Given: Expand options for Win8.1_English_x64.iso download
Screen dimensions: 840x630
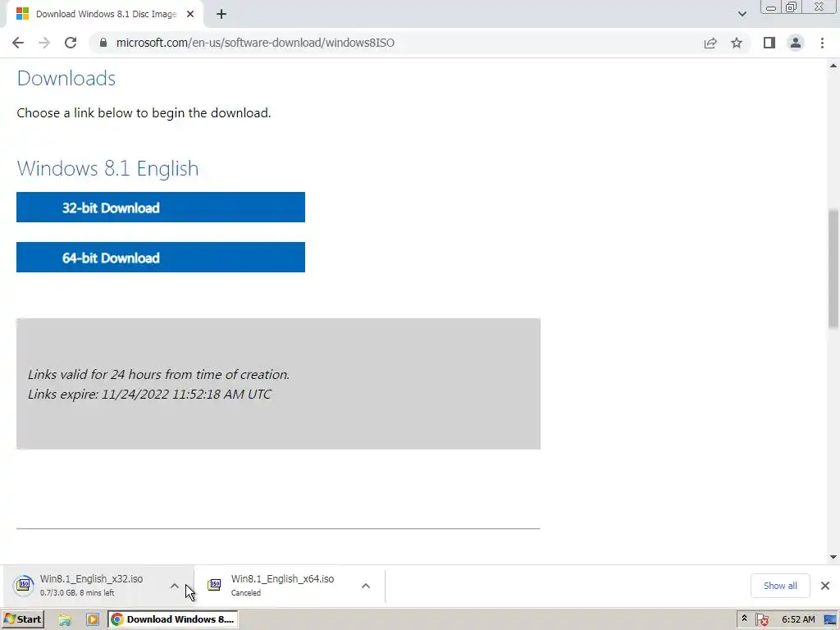Looking at the screenshot, I should pos(366,586).
